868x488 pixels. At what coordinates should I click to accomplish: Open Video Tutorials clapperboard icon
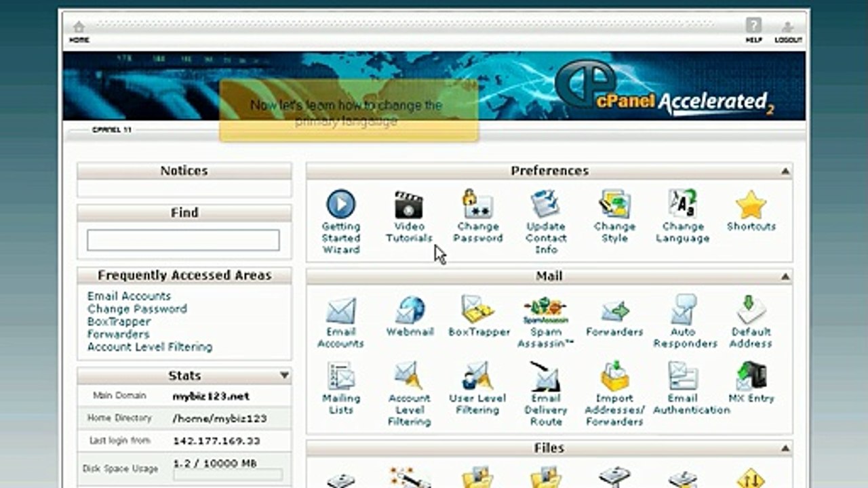(409, 204)
